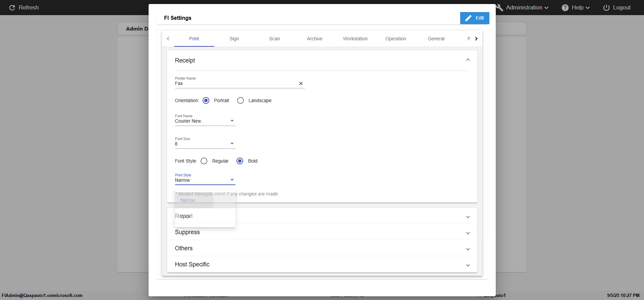Switch to the Scan tab
This screenshot has height=300, width=644.
[274, 39]
